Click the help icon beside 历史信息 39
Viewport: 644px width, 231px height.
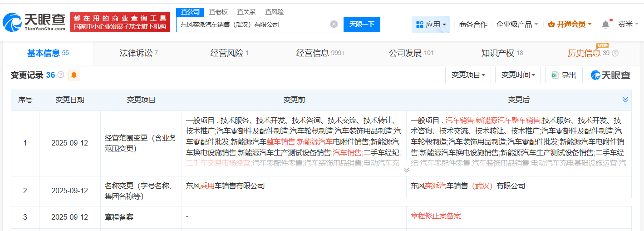point(615,53)
